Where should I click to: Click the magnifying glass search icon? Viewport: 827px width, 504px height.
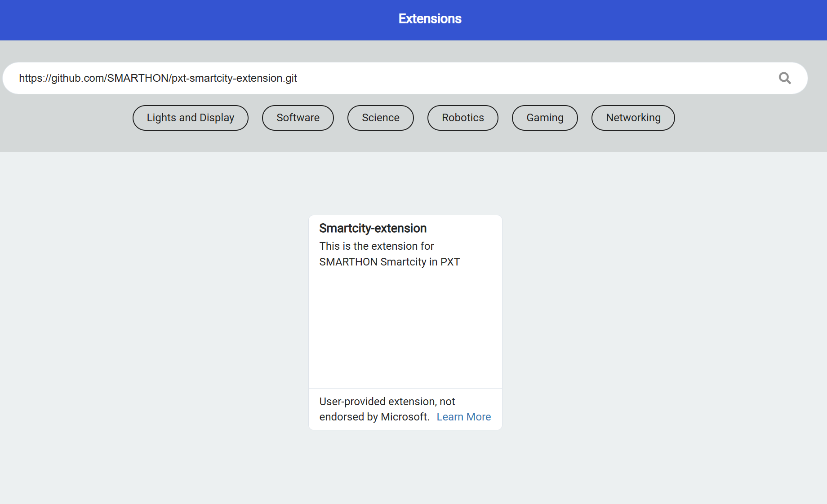coord(785,78)
